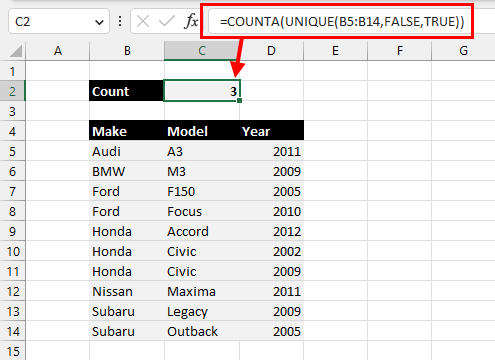Cancel formula entry with X icon

pos(143,22)
